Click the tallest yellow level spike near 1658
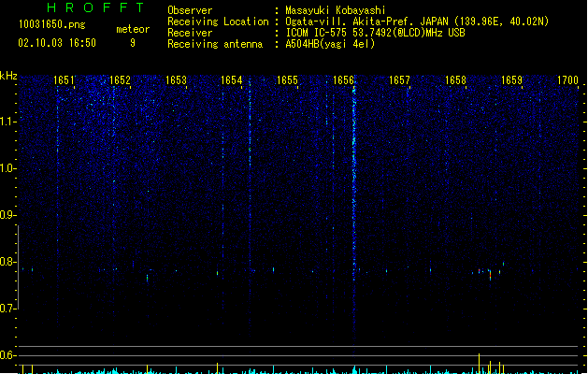Screen dimensions: 588x374 [x=479, y=363]
